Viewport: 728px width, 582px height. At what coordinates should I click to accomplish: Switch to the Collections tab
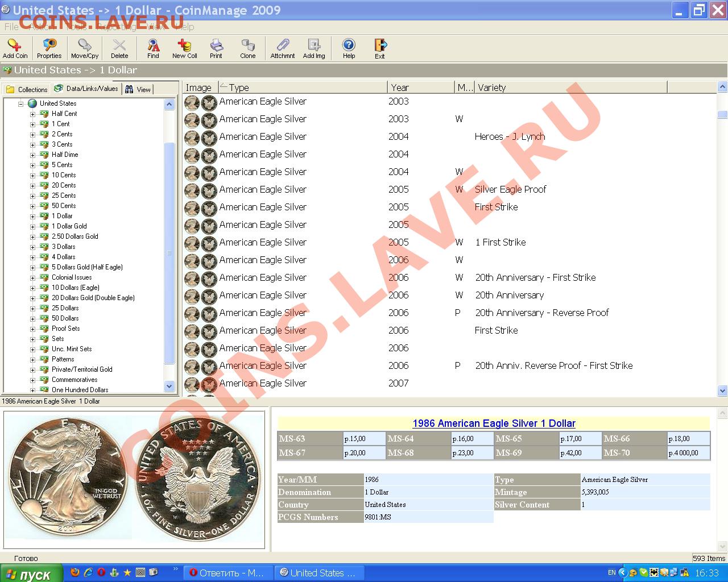pyautogui.click(x=27, y=89)
